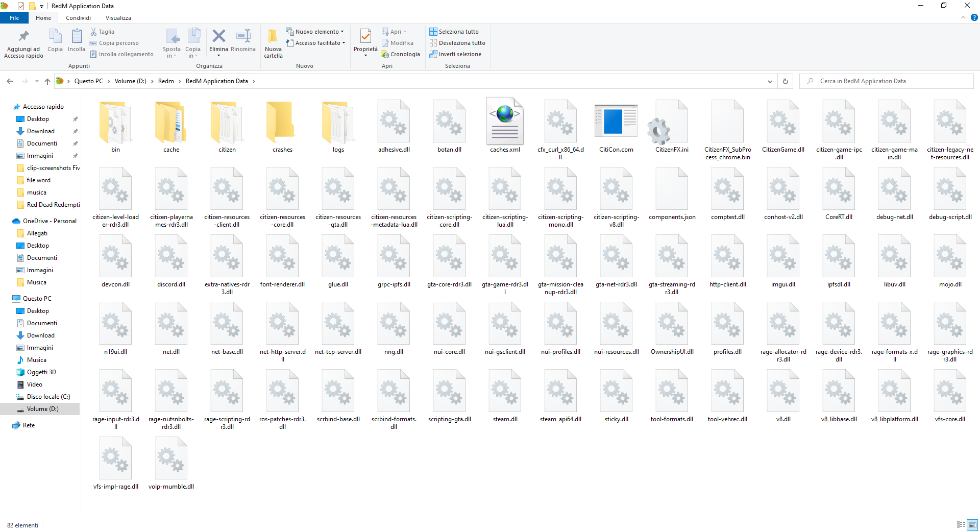Click Copia percorso button
980x531 pixels.
click(x=114, y=43)
